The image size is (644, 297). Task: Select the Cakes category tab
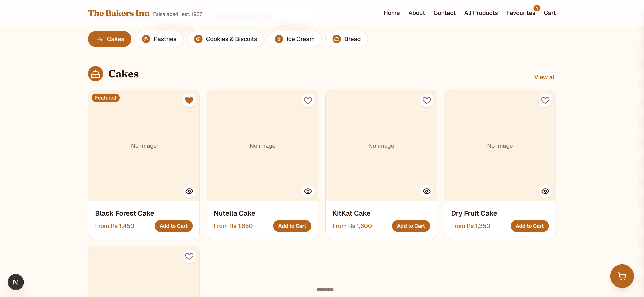click(109, 39)
